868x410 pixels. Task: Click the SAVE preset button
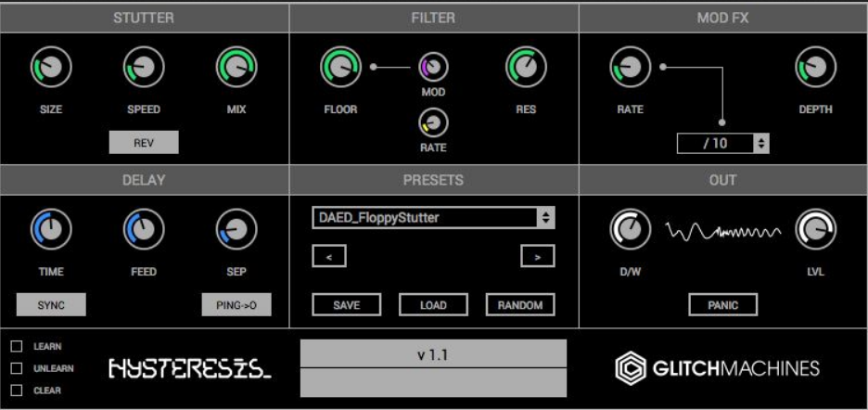[347, 305]
